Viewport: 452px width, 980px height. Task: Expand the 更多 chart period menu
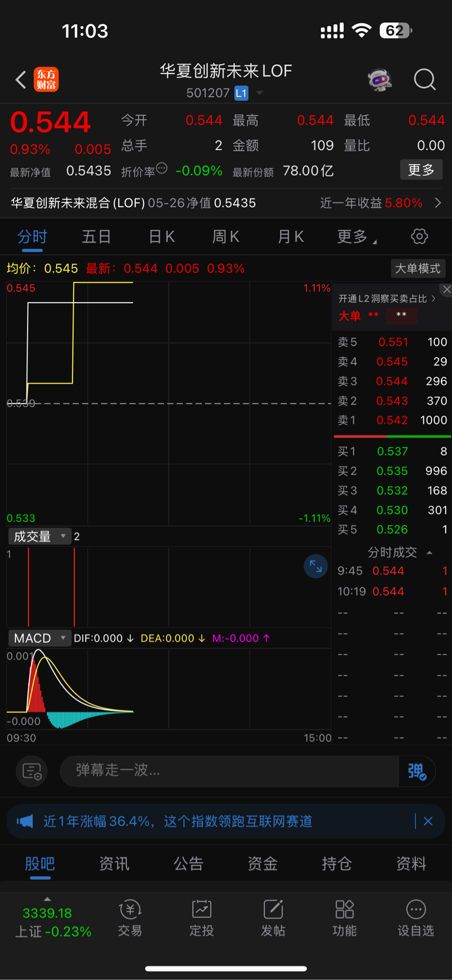pos(357,237)
